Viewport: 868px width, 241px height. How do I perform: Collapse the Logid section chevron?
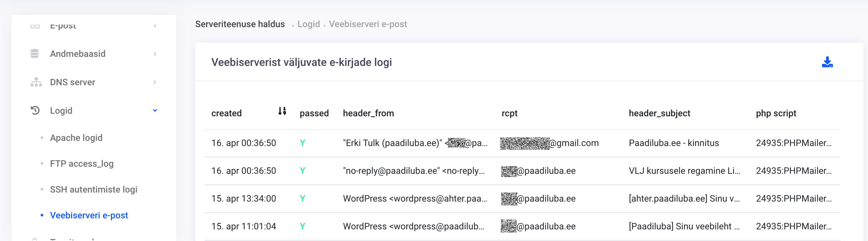click(x=155, y=110)
